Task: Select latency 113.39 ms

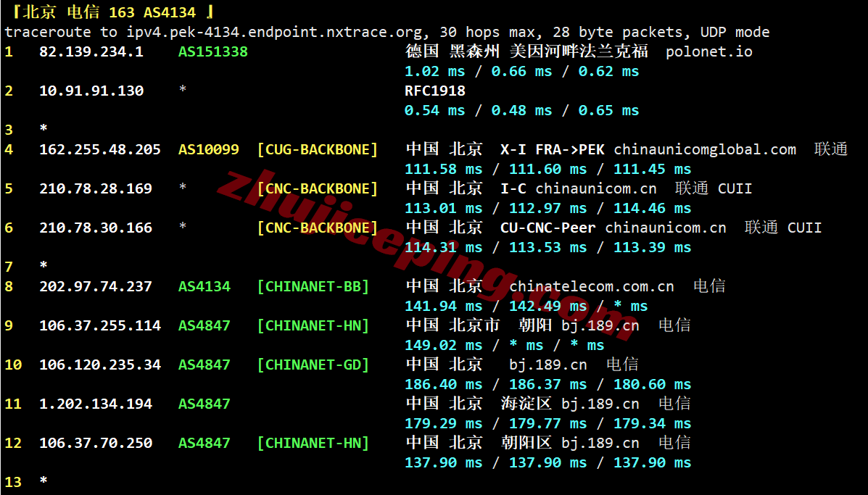Action: [x=652, y=248]
